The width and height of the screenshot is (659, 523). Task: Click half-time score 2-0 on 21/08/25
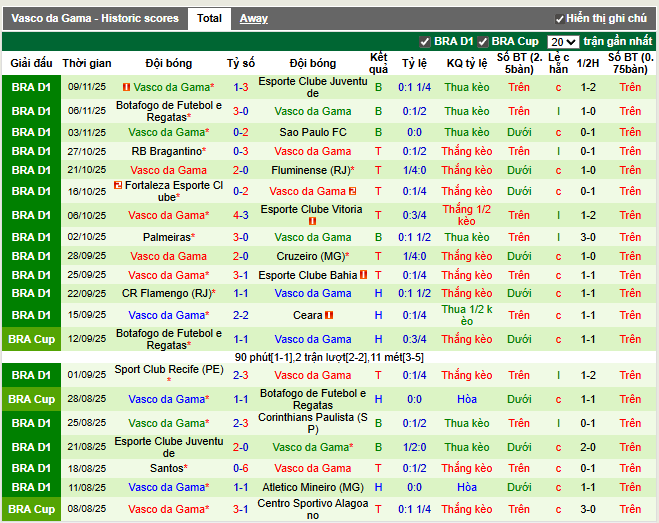(x=588, y=447)
